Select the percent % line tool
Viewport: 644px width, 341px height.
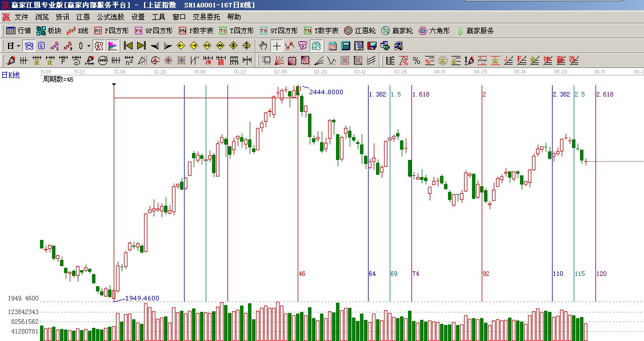pos(416,61)
